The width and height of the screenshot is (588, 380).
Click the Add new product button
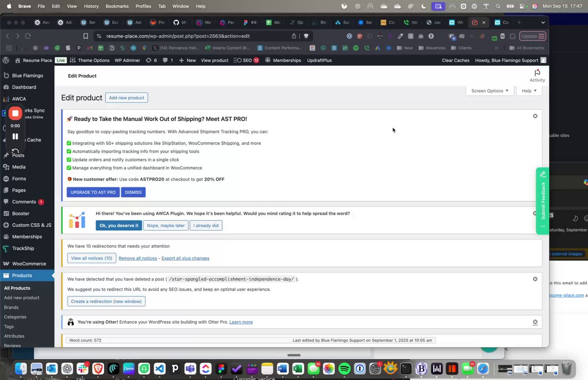tap(126, 97)
